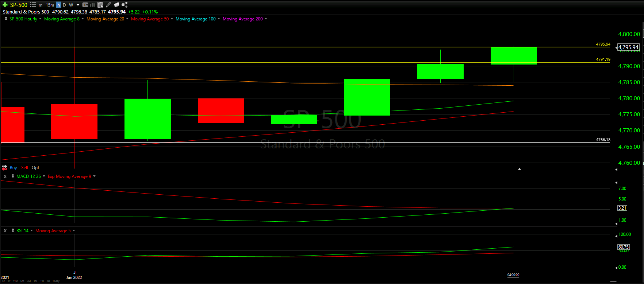
Task: Open the data table grid icon
Action: [x=100, y=5]
